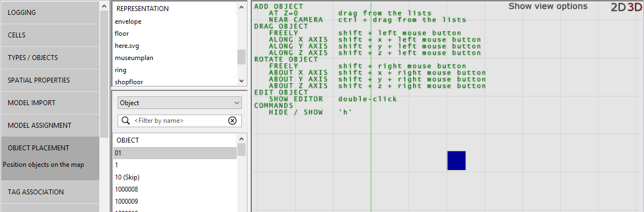
Task: Open MODEL ASSIGNMENT section
Action: click(50, 126)
